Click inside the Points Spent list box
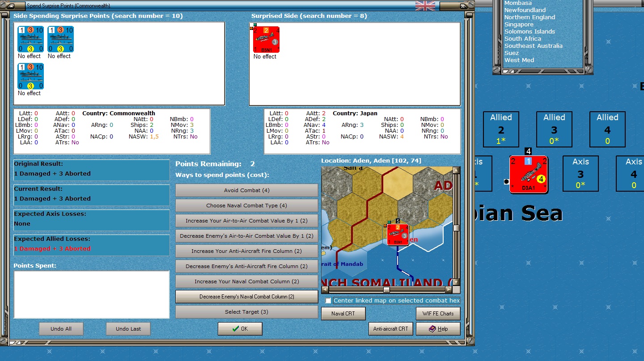 click(92, 294)
